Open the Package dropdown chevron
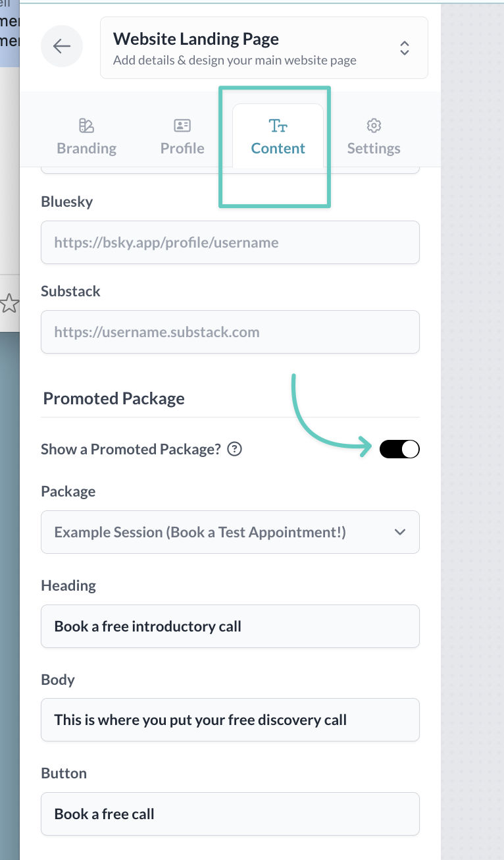The height and width of the screenshot is (860, 504). [400, 532]
